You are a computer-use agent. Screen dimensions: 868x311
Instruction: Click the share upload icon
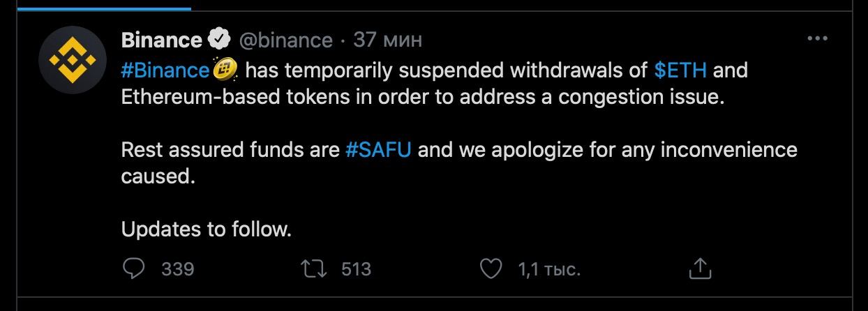pos(700,268)
